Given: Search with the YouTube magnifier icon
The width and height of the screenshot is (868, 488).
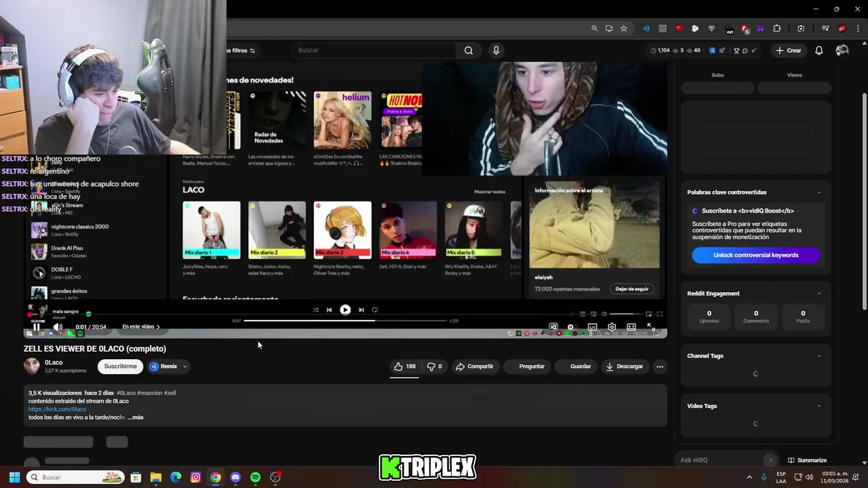Looking at the screenshot, I should [469, 50].
